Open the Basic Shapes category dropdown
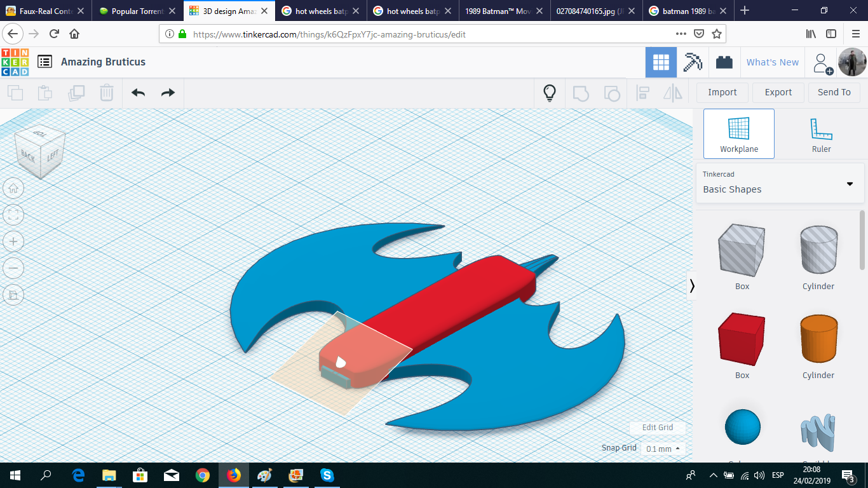Viewport: 868px width, 488px height. click(x=780, y=183)
